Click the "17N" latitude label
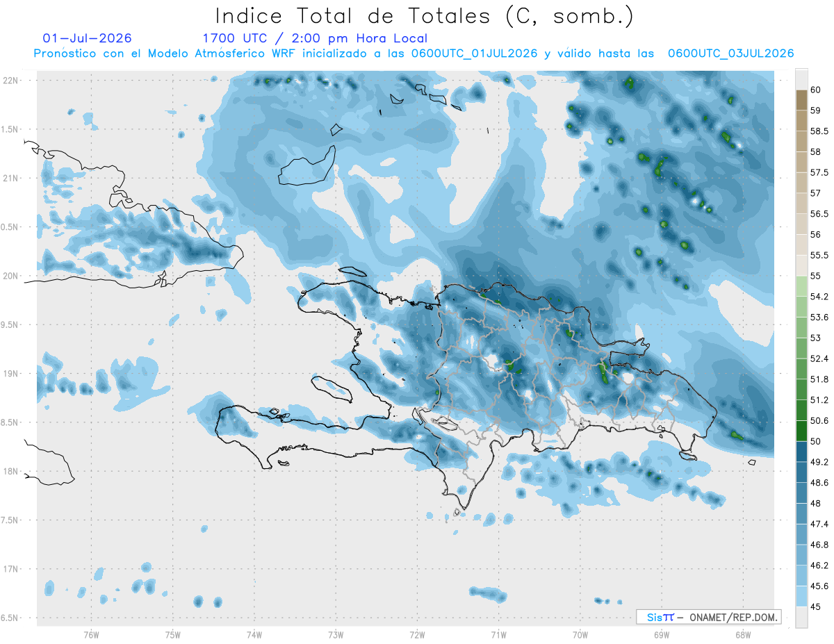The height and width of the screenshot is (644, 834). pyautogui.click(x=10, y=569)
